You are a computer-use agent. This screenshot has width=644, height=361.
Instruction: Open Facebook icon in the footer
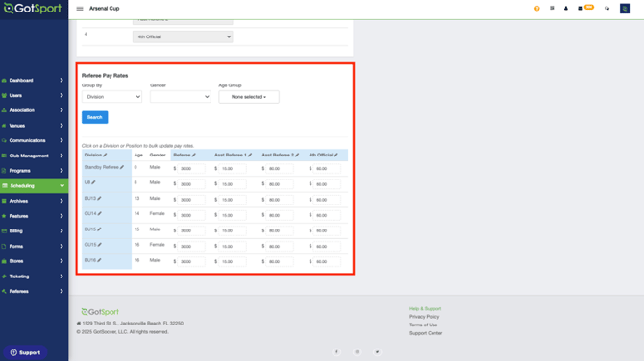tap(336, 352)
